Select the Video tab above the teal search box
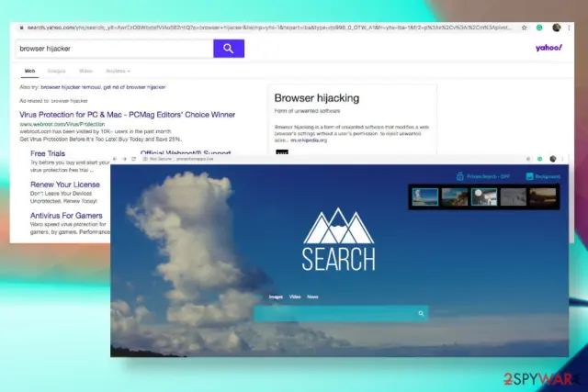Image resolution: width=588 pixels, height=392 pixels. (295, 297)
